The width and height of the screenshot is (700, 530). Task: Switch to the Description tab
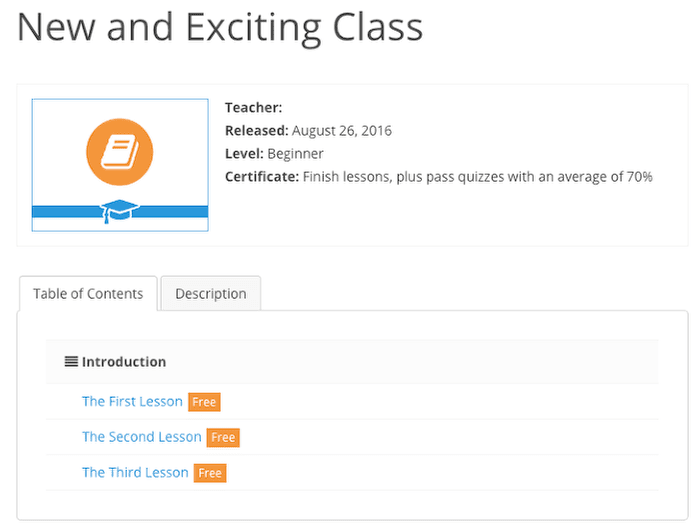[211, 293]
